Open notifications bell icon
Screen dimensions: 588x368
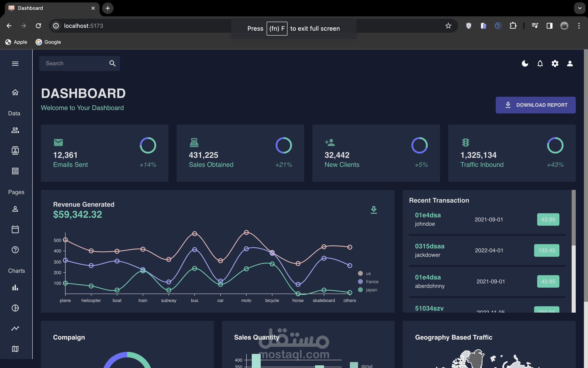[540, 64]
